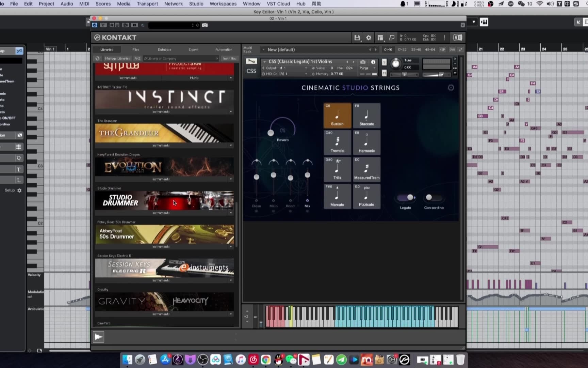
Task: Toggle the Mix microphone power button
Action: tap(307, 200)
